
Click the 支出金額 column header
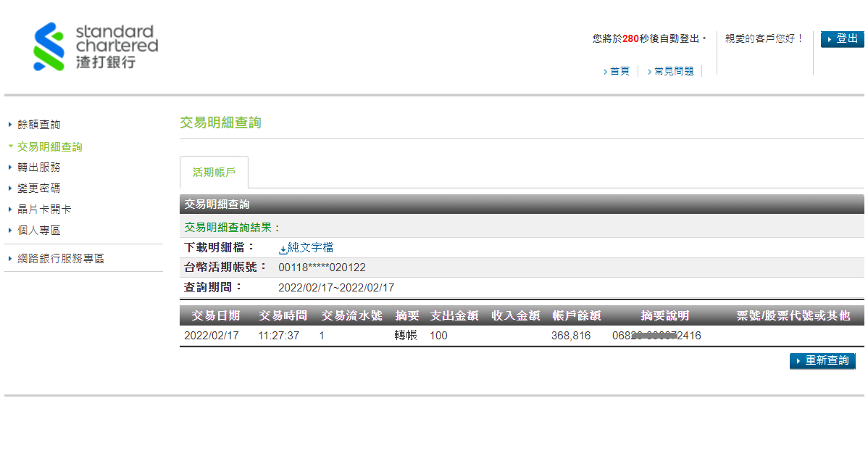coord(454,316)
